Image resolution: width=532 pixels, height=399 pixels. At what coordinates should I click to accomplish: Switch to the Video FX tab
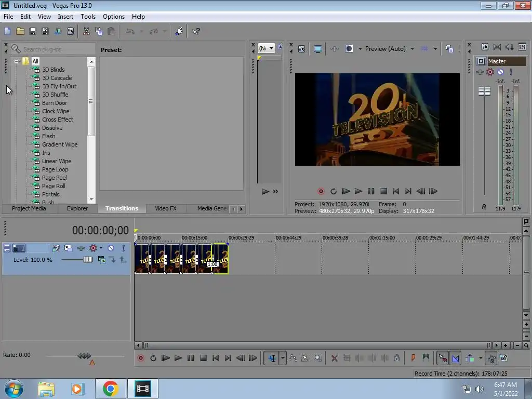click(x=166, y=208)
